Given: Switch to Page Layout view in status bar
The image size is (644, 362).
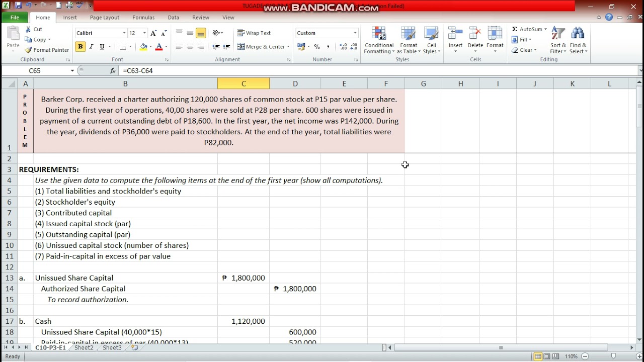Looking at the screenshot, I should pyautogui.click(x=547, y=356).
